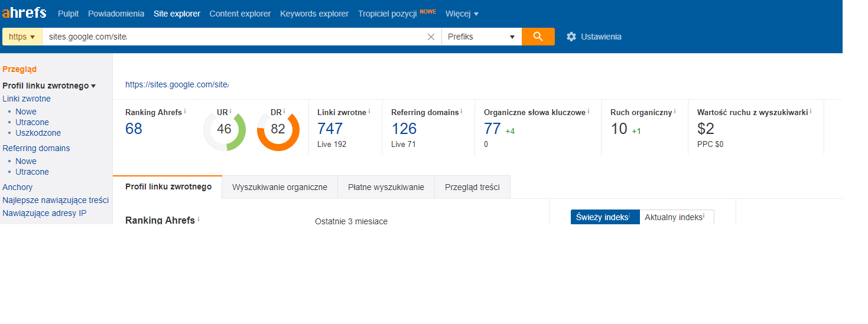
Task: Open Content explorer in the top menu
Action: point(240,14)
